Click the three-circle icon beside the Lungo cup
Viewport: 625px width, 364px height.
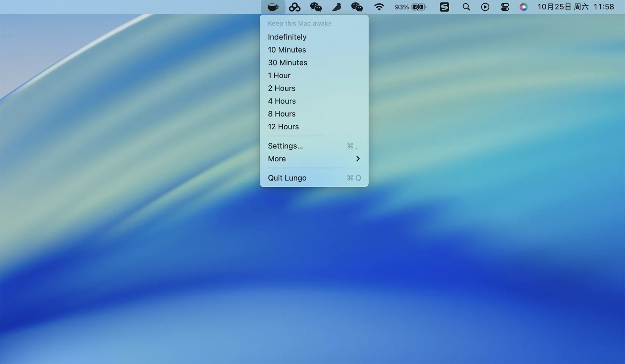click(294, 7)
